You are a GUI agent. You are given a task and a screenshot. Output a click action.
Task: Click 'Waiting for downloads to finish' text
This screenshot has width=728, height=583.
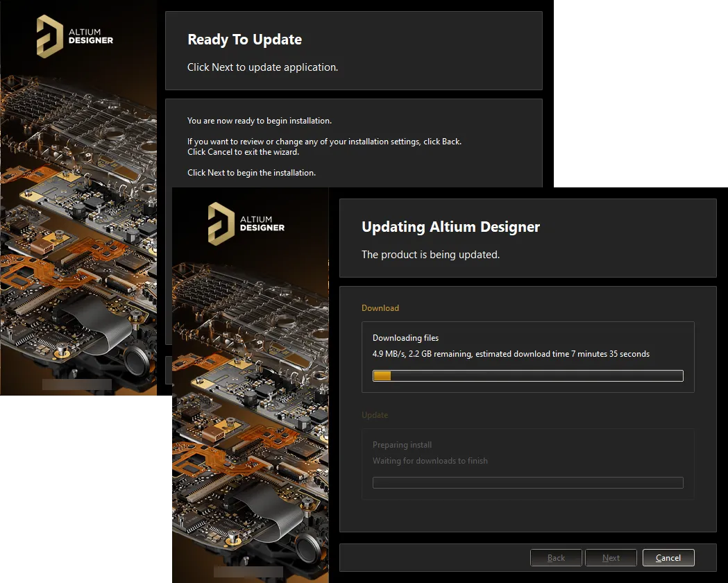430,460
